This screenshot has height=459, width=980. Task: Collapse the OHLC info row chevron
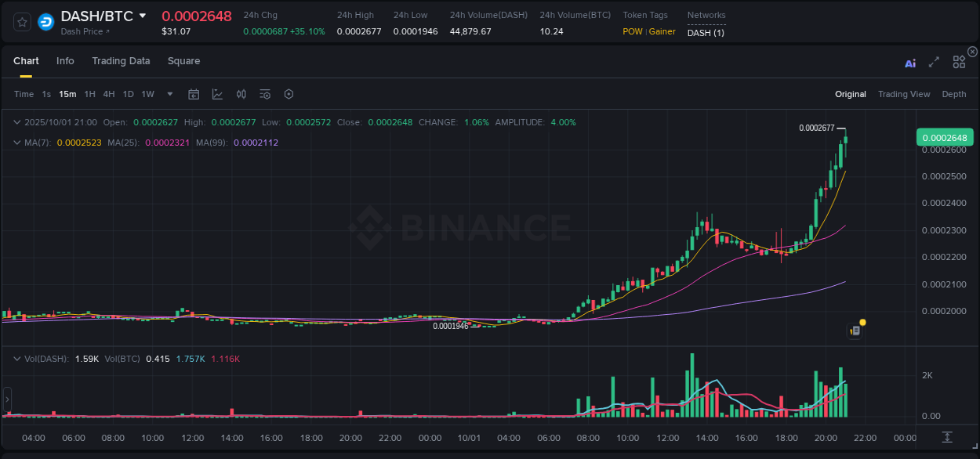click(17, 122)
